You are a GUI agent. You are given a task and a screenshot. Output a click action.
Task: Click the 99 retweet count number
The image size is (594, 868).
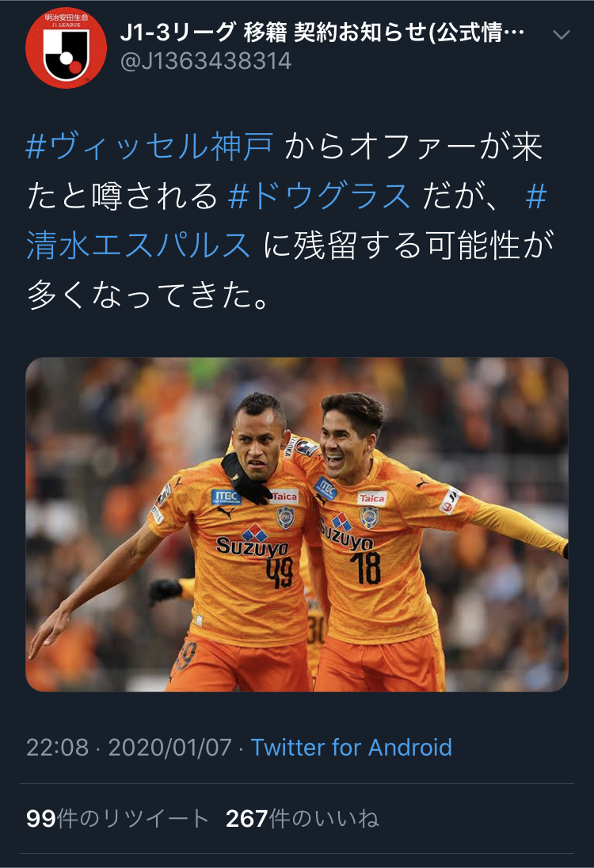tap(41, 818)
